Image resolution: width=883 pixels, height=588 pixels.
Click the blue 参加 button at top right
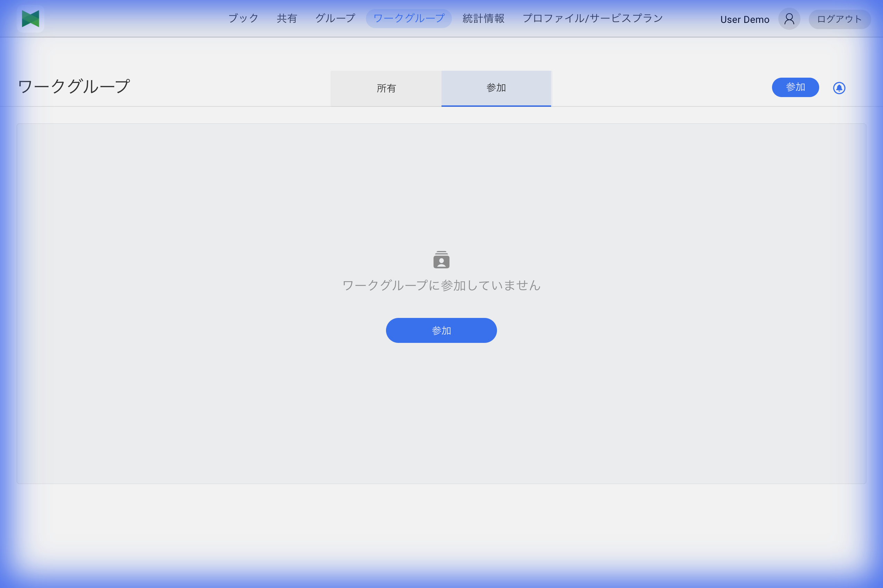[x=795, y=87]
